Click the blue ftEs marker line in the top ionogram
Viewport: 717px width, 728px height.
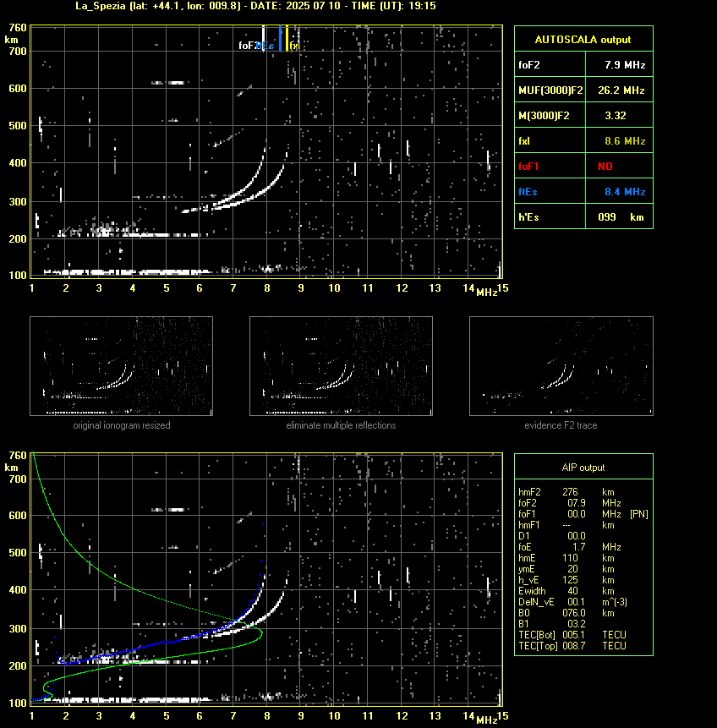[281, 37]
